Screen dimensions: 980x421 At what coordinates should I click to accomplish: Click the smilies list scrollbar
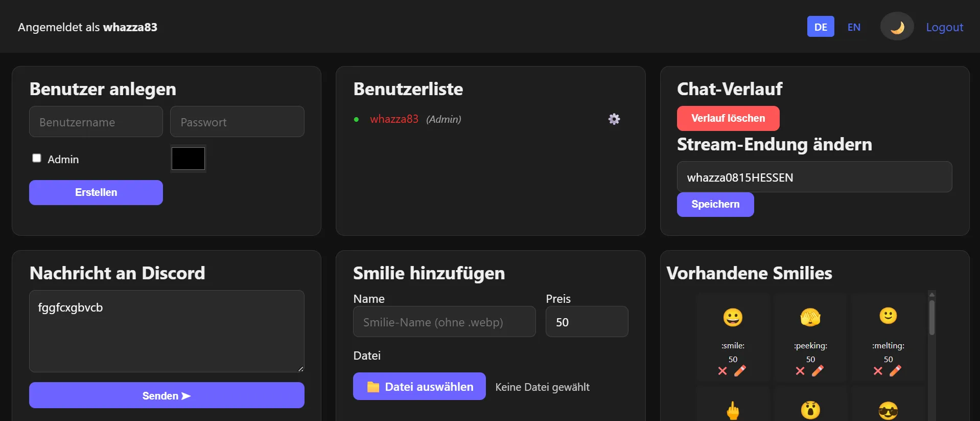[932, 318]
